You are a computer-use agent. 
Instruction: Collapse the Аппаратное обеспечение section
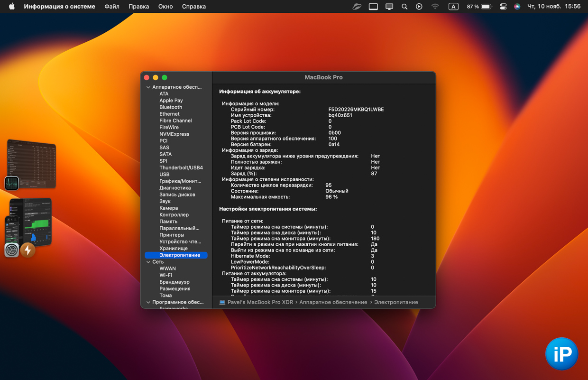tap(148, 87)
